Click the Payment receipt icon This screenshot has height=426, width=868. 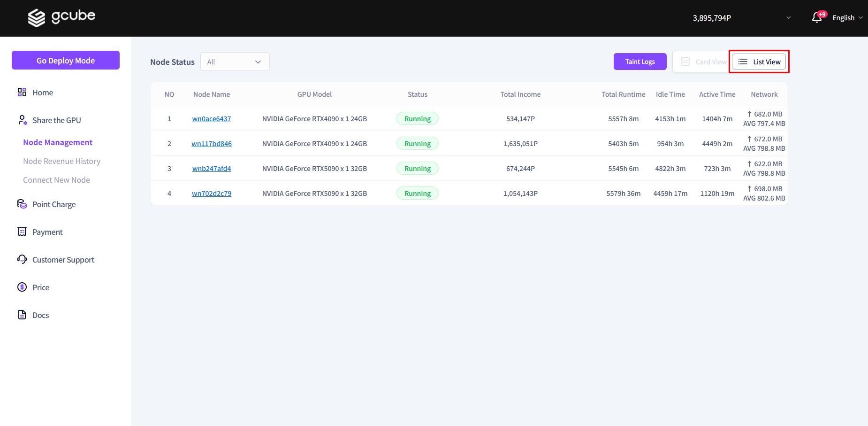pyautogui.click(x=22, y=232)
